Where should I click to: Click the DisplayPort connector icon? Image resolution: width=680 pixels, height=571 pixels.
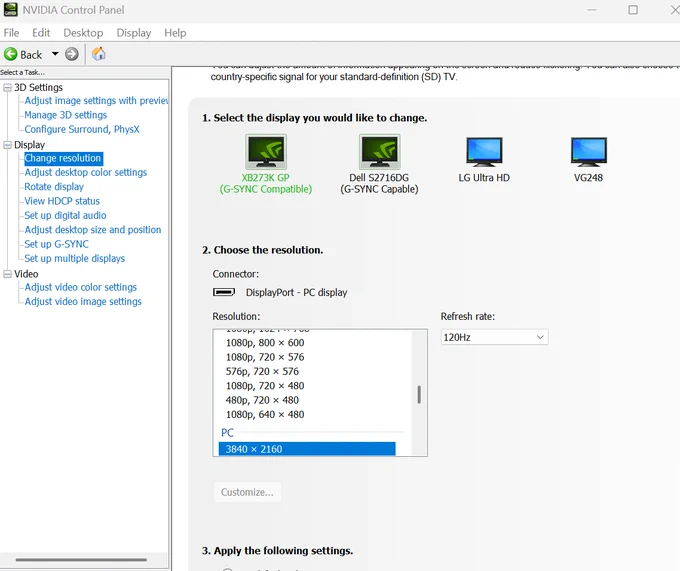[x=224, y=292]
